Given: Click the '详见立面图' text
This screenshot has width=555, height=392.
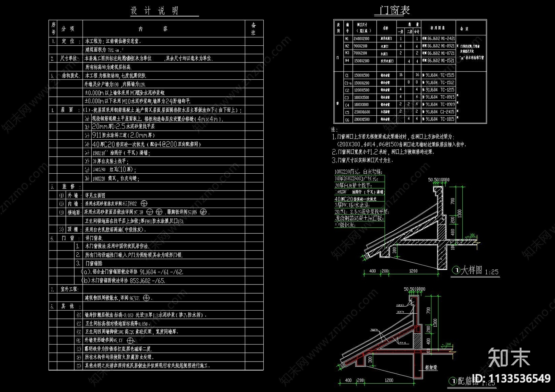Looking at the screenshot, I should click(x=95, y=195).
